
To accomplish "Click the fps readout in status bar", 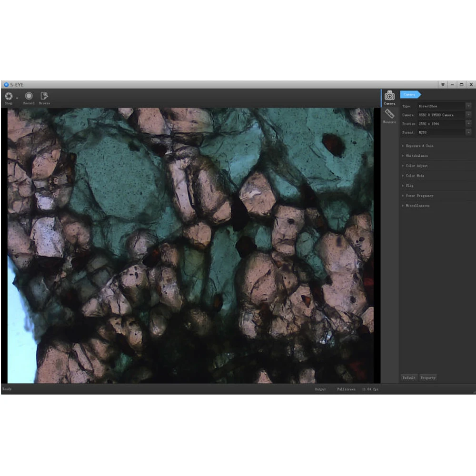I will tap(370, 389).
